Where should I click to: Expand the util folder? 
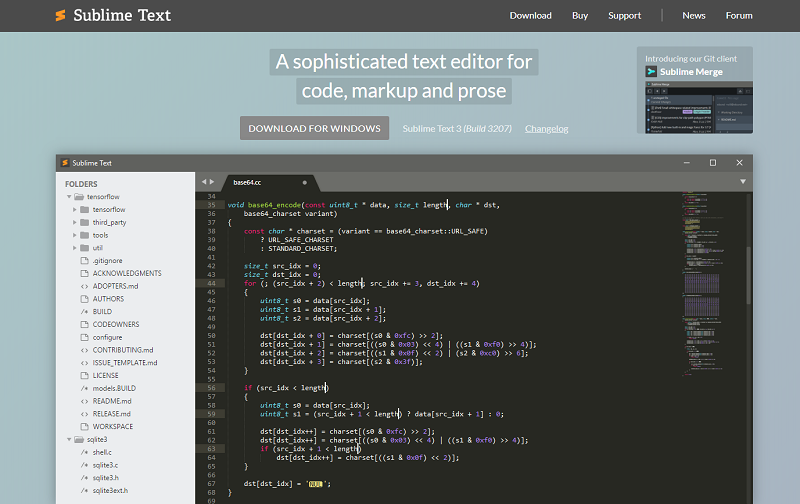(x=74, y=248)
